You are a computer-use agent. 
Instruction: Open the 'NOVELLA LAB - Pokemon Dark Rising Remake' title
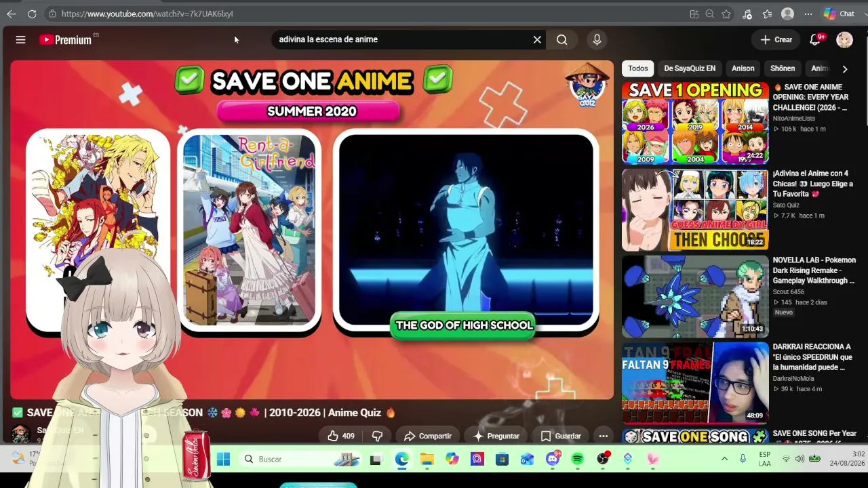coord(814,270)
